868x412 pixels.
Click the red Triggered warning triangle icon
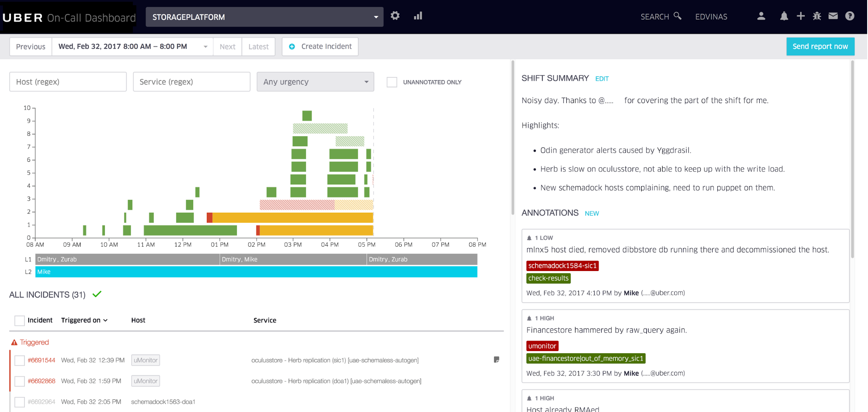(14, 342)
